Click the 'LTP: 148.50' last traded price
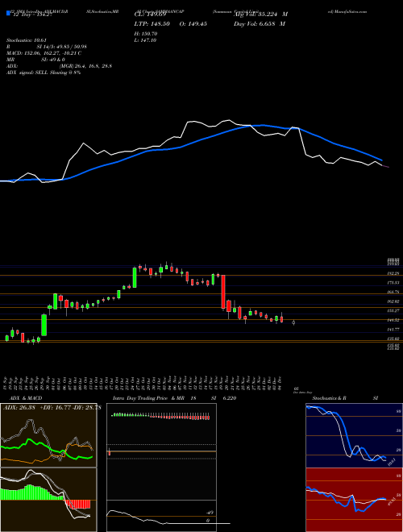403x532 pixels. tap(152, 24)
